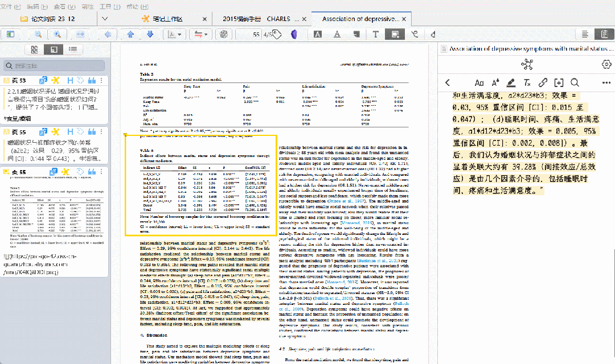Select the highlighter pen tool in note editor
Screen dimensions: 615x364
coord(511,82)
